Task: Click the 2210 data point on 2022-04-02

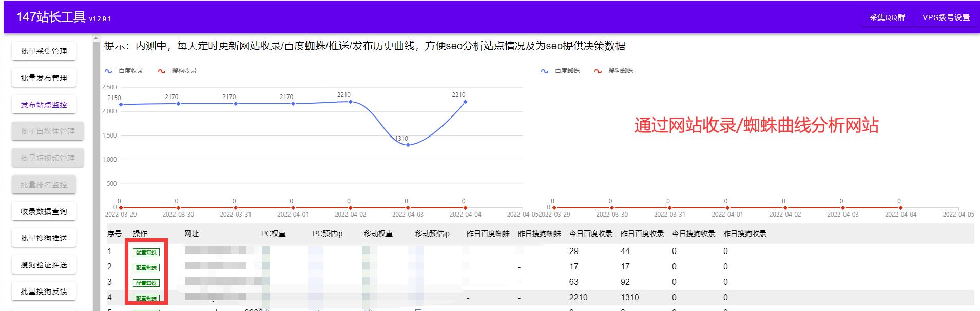Action: click(351, 102)
